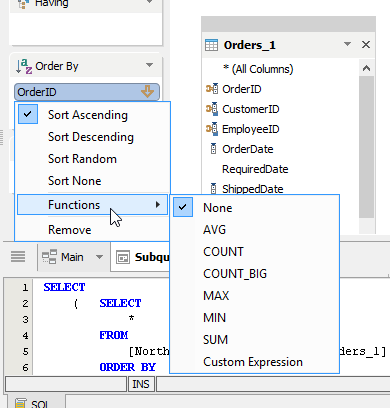Click the hamburger lines icon beside Main
Screen dimensions: 390x408
coord(18,257)
